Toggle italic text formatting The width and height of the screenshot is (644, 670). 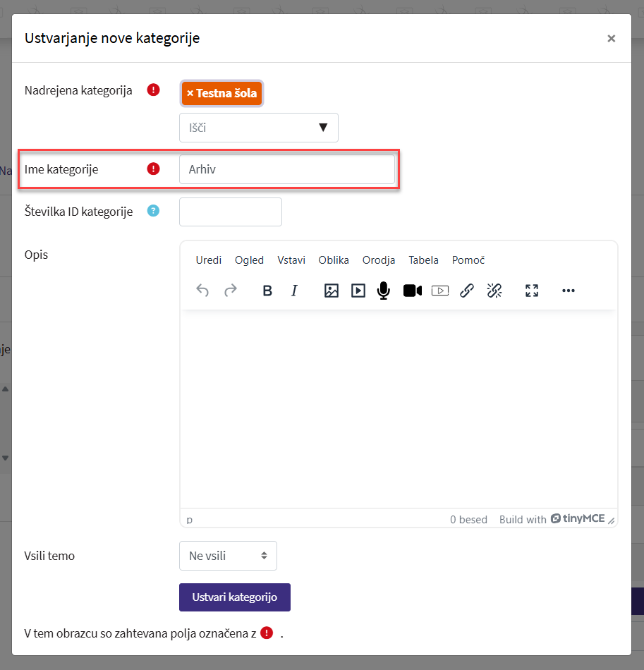[x=295, y=291]
